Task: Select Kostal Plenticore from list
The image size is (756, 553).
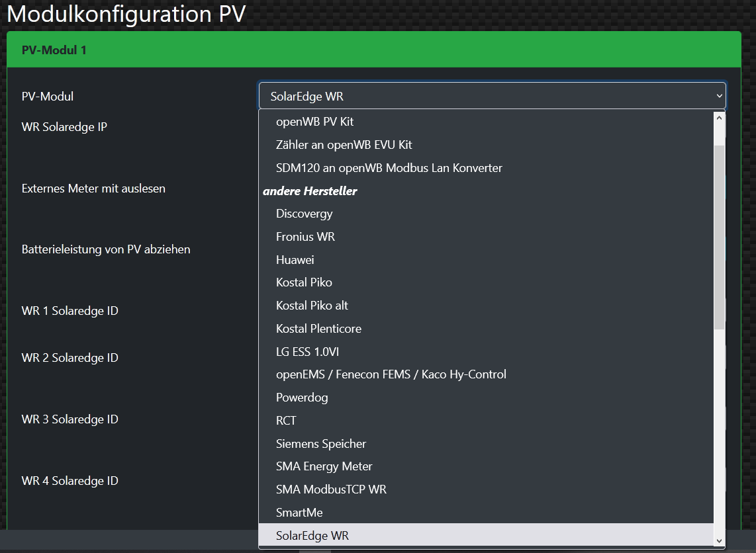Action: click(x=318, y=329)
